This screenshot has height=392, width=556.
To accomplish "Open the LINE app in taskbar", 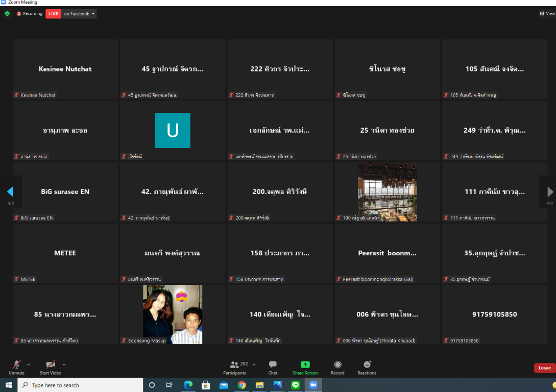I will [295, 385].
